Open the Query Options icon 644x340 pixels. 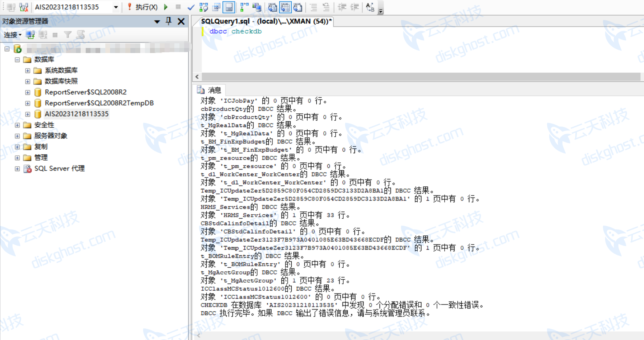click(x=216, y=7)
